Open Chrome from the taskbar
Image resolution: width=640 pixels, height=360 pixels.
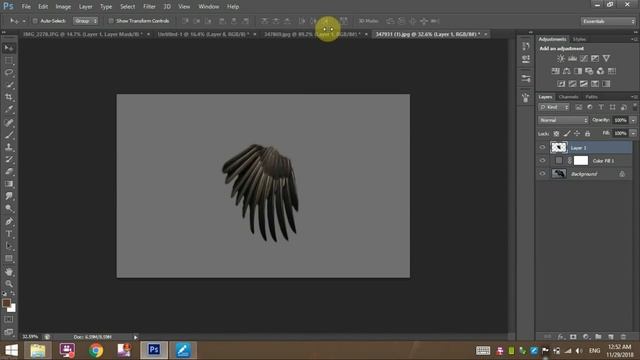coord(96,351)
